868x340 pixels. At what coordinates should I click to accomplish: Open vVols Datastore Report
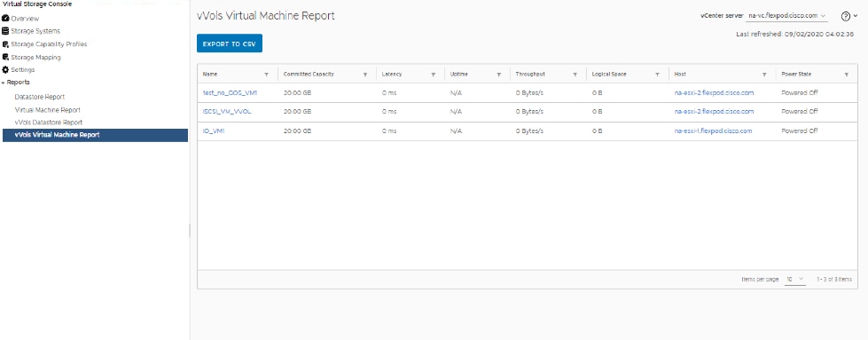tap(49, 122)
